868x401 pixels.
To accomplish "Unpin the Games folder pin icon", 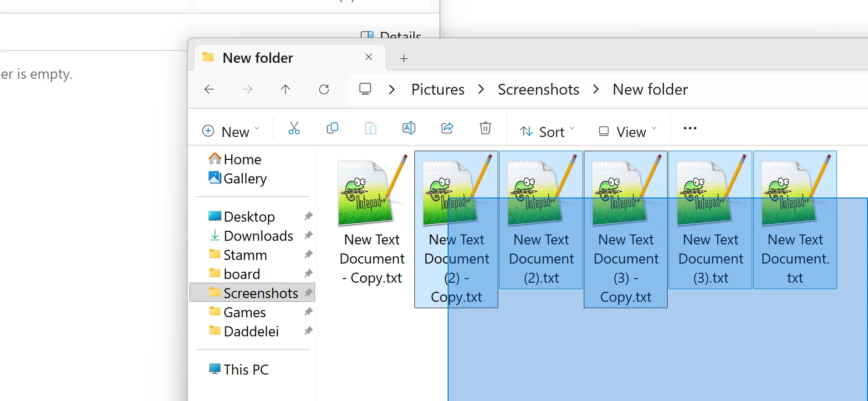I will (x=308, y=312).
